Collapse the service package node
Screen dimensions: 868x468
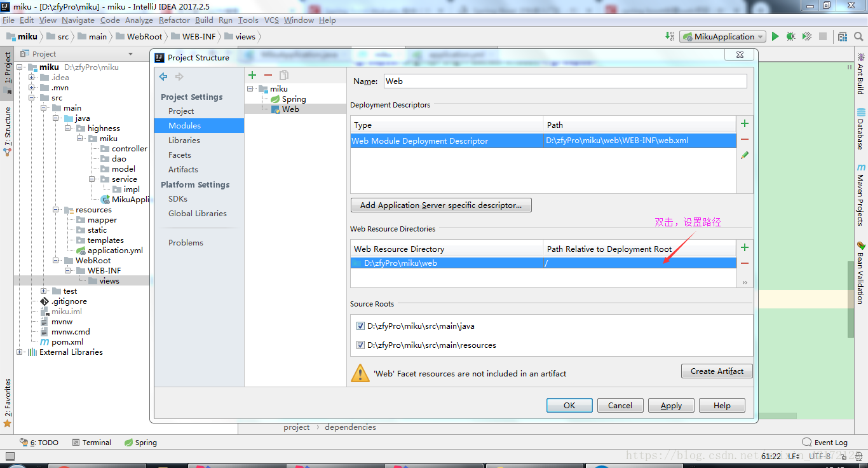[92, 179]
